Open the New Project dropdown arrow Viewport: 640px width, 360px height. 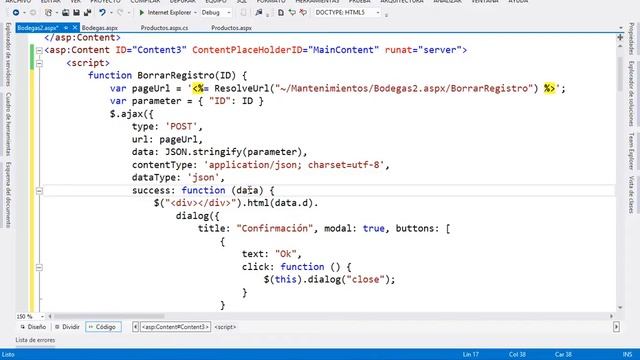pyautogui.click(x=57, y=13)
